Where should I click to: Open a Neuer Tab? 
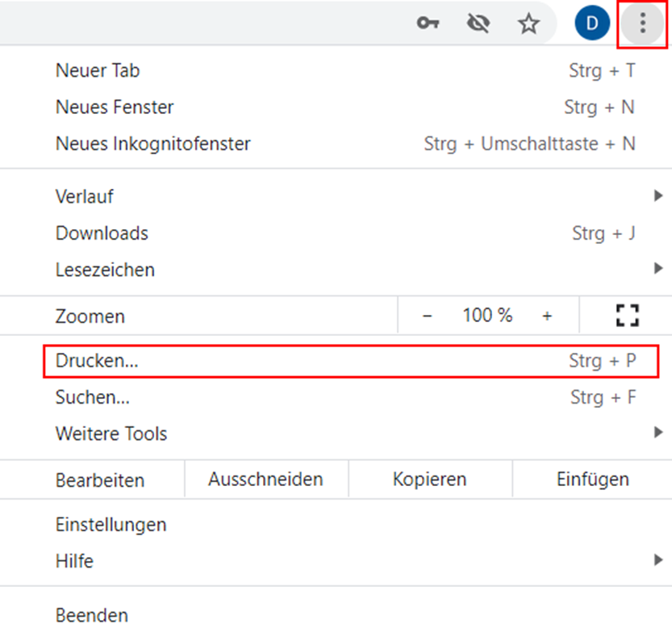[x=97, y=70]
